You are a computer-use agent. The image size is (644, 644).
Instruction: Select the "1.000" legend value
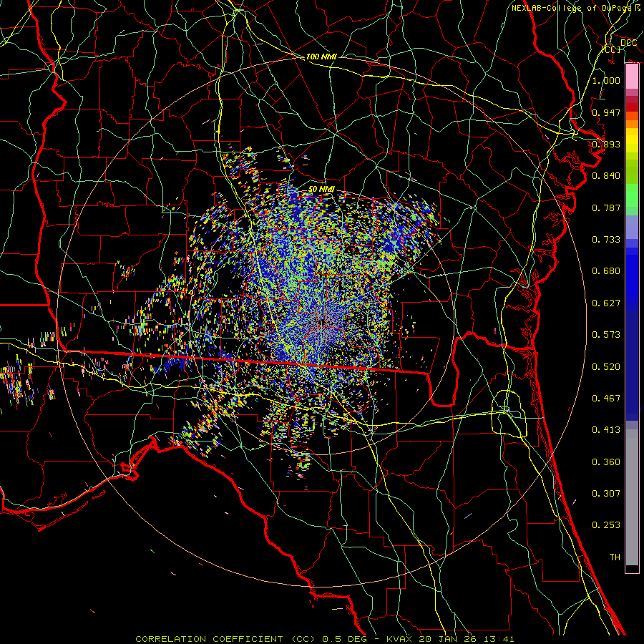(x=606, y=80)
